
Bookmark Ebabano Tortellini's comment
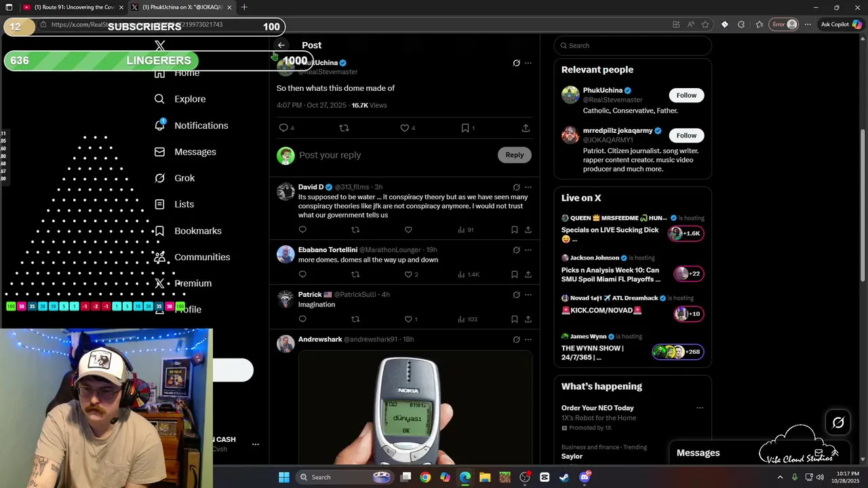point(515,274)
